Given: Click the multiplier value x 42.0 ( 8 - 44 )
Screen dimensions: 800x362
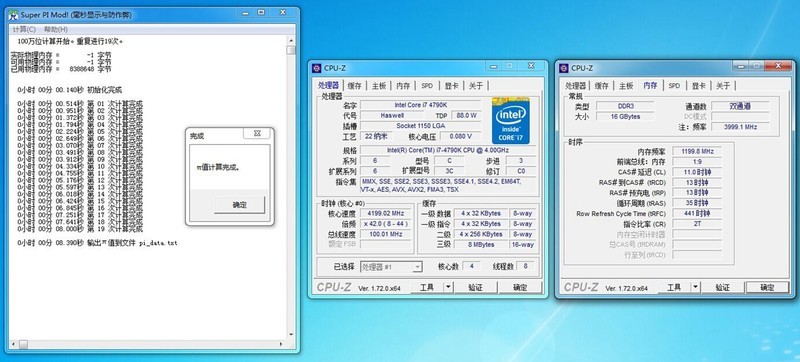Looking at the screenshot, I should [x=387, y=224].
